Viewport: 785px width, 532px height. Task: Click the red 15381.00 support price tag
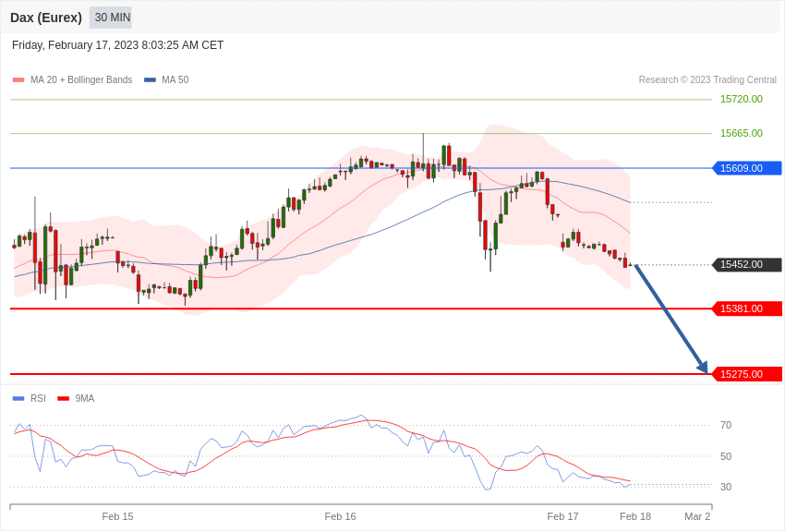point(747,308)
